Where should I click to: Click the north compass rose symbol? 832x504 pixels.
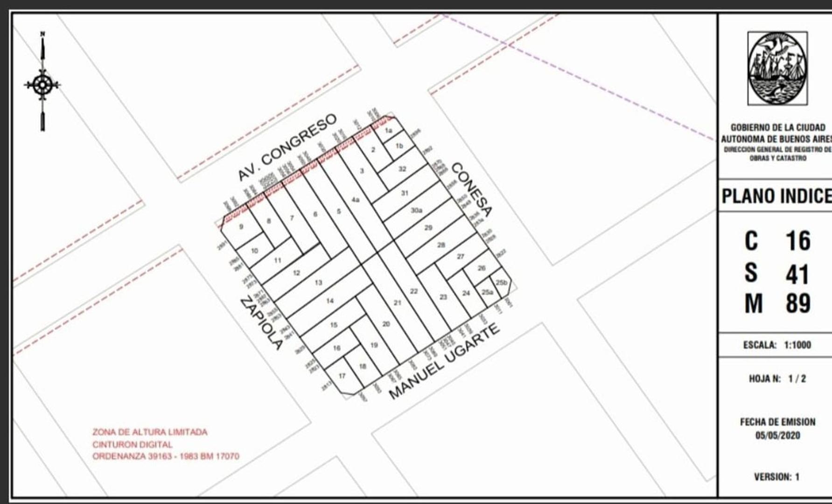pyautogui.click(x=42, y=85)
